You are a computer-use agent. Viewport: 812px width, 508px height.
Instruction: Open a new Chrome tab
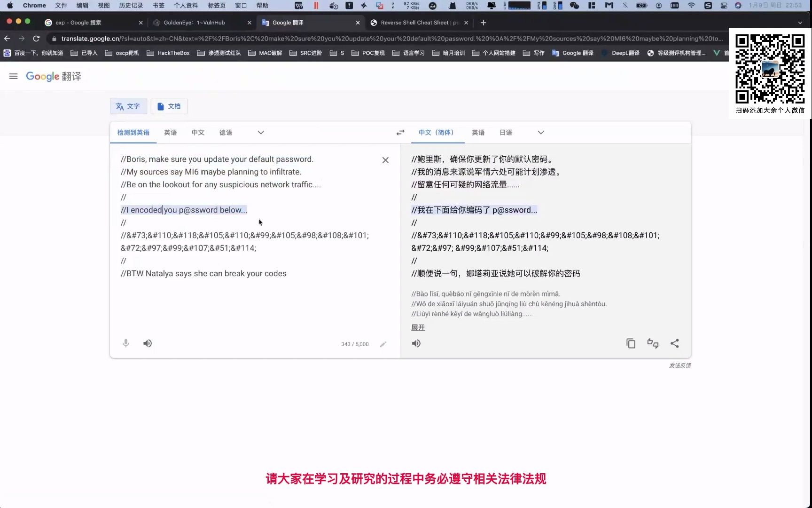click(483, 23)
